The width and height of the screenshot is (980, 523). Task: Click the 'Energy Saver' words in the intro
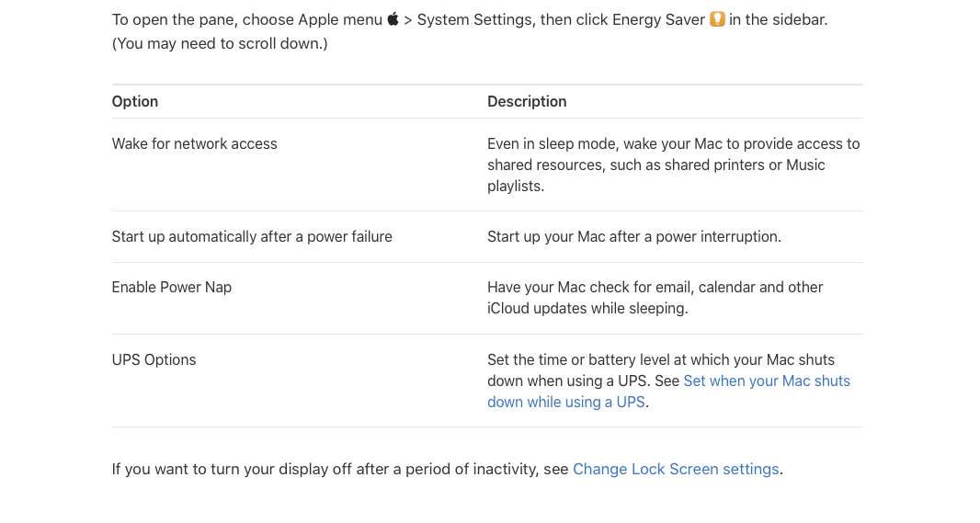click(659, 20)
